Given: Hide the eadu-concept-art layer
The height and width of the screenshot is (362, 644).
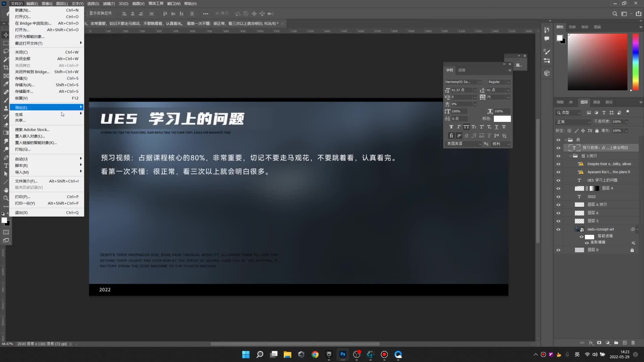Looking at the screenshot, I should point(558,230).
